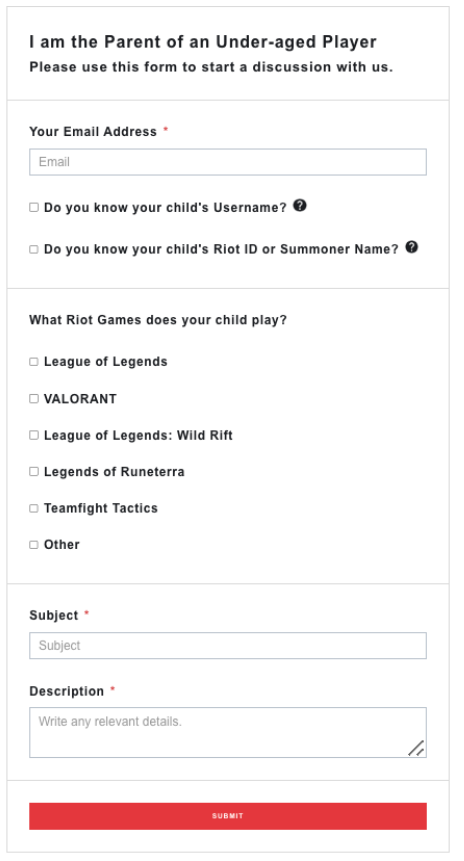Tick the 'Do you know your child's Username?' checkbox

click(34, 207)
